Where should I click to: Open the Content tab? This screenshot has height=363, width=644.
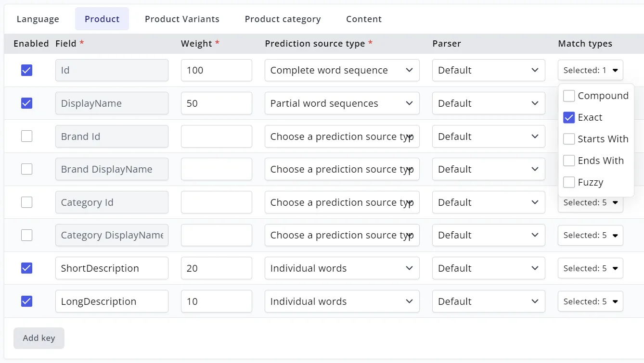coord(363,19)
